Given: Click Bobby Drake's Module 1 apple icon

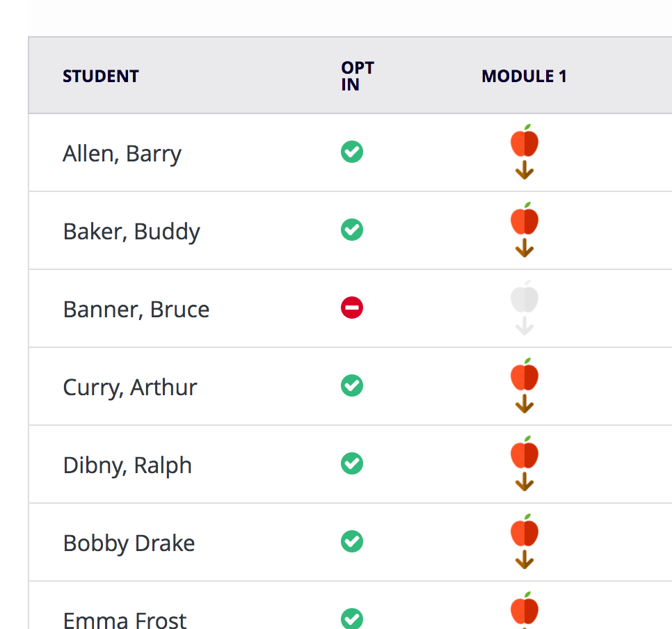Looking at the screenshot, I should tap(525, 532).
